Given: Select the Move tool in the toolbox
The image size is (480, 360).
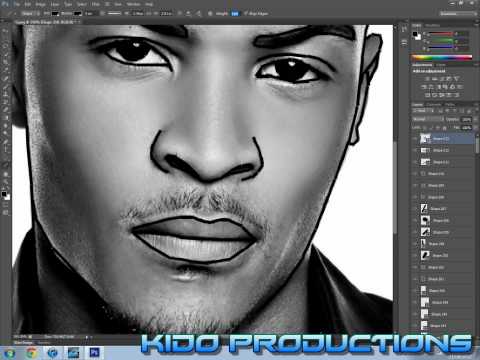Looking at the screenshot, I should 5,30.
